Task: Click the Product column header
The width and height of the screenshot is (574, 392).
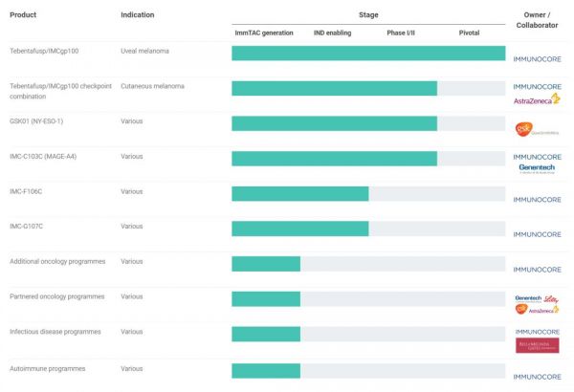Action: [23, 15]
